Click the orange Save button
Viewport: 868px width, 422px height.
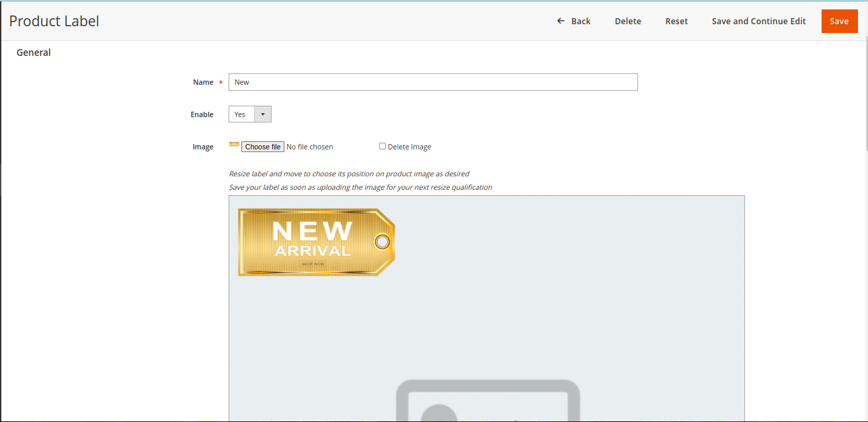click(x=839, y=21)
